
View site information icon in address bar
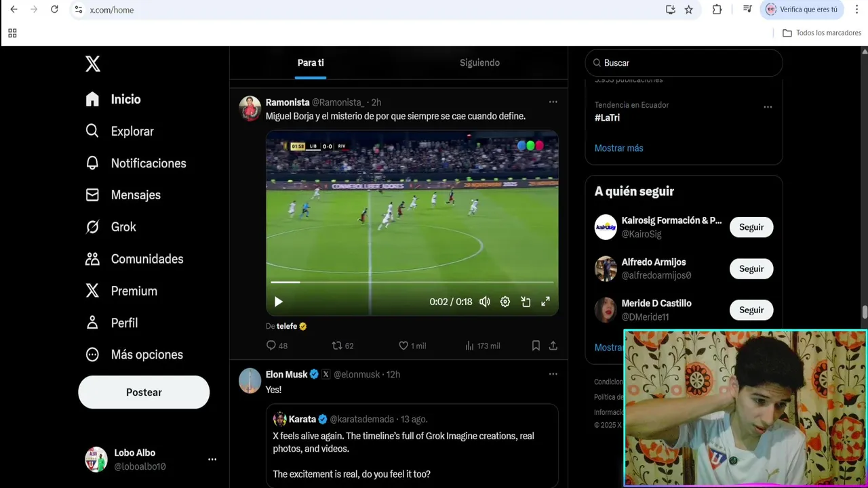[x=79, y=9]
